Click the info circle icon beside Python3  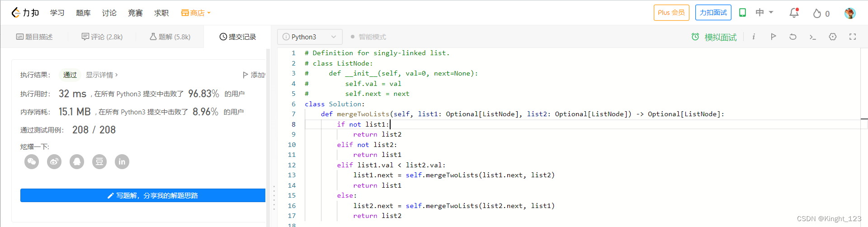(x=286, y=37)
